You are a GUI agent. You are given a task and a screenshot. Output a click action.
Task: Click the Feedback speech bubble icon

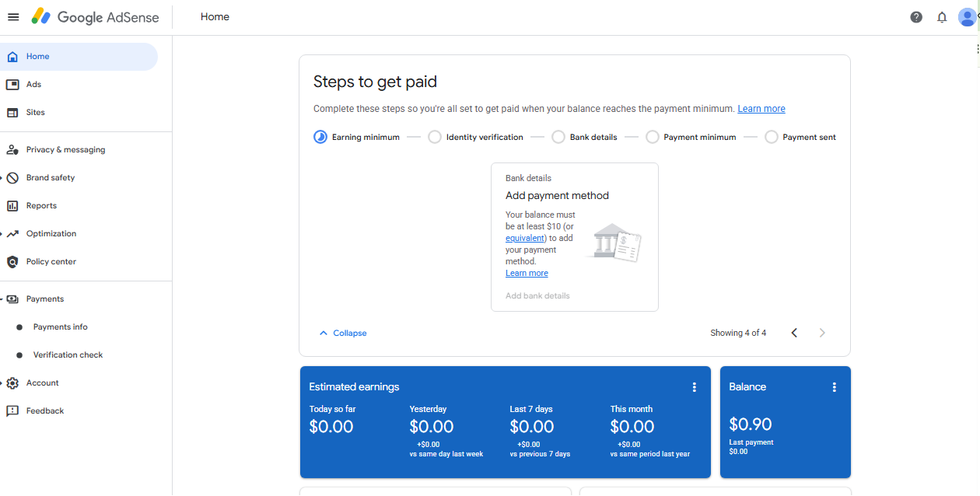click(x=12, y=411)
